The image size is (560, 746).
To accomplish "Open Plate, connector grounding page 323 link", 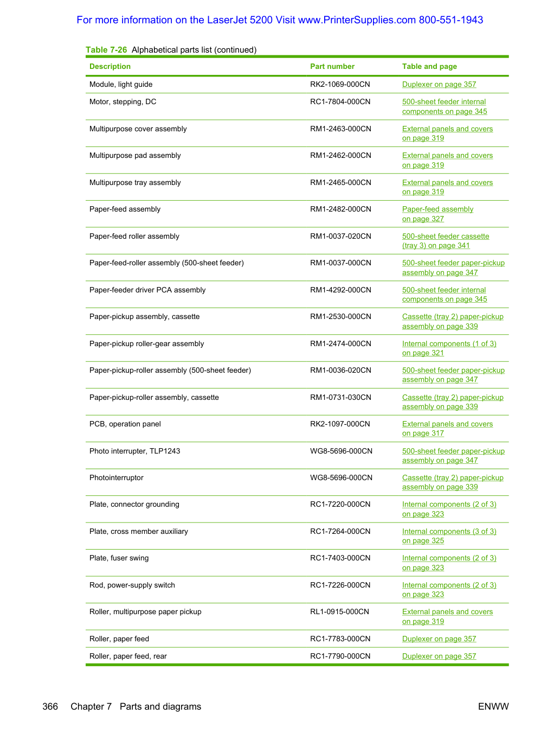I will tap(449, 509).
